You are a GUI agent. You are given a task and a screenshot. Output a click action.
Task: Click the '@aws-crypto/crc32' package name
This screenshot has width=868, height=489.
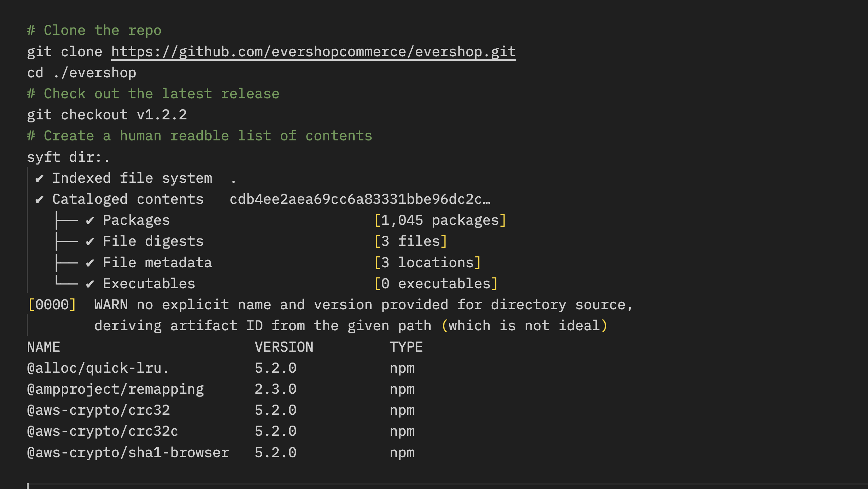point(99,410)
